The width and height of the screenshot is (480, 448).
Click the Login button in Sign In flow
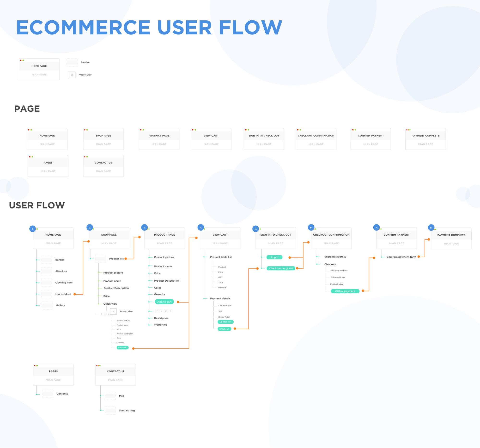(x=274, y=257)
